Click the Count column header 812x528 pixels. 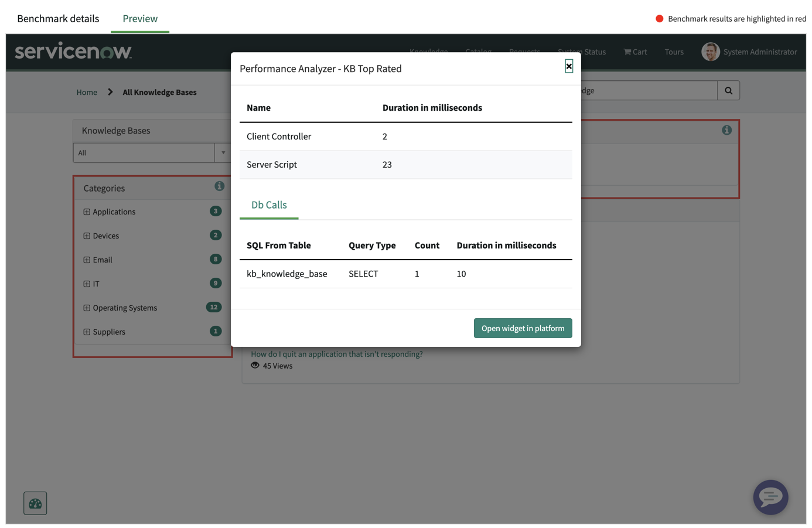[x=427, y=246]
